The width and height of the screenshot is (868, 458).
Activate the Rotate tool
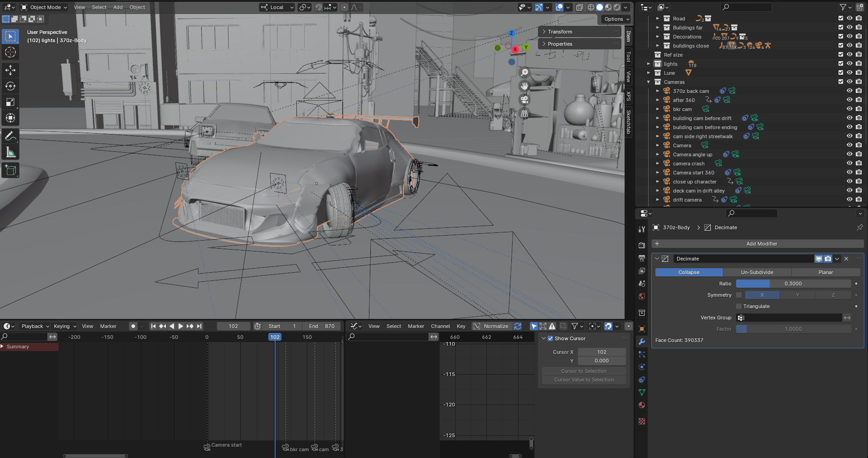tap(10, 86)
